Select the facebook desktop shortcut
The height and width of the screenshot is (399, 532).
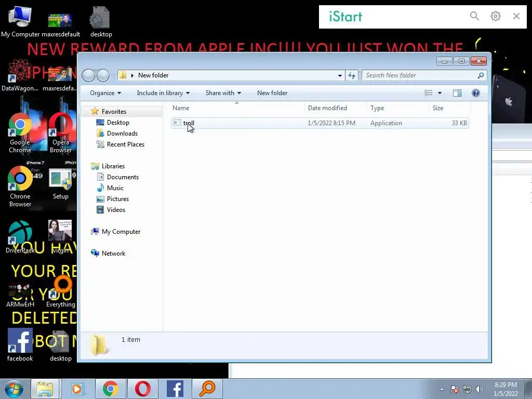click(x=20, y=345)
